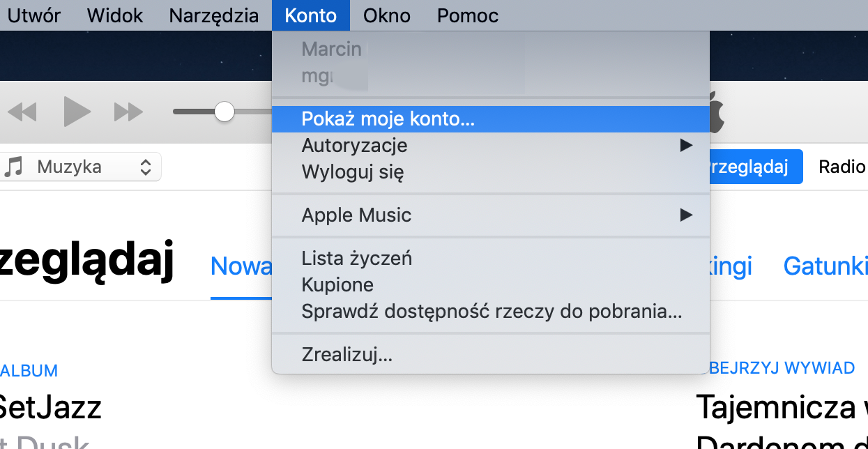Adjust the volume slider knob

click(224, 112)
